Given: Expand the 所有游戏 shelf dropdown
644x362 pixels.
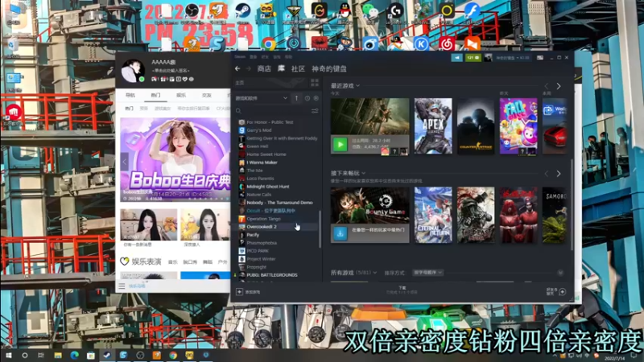Looking at the screenshot, I should (x=375, y=273).
